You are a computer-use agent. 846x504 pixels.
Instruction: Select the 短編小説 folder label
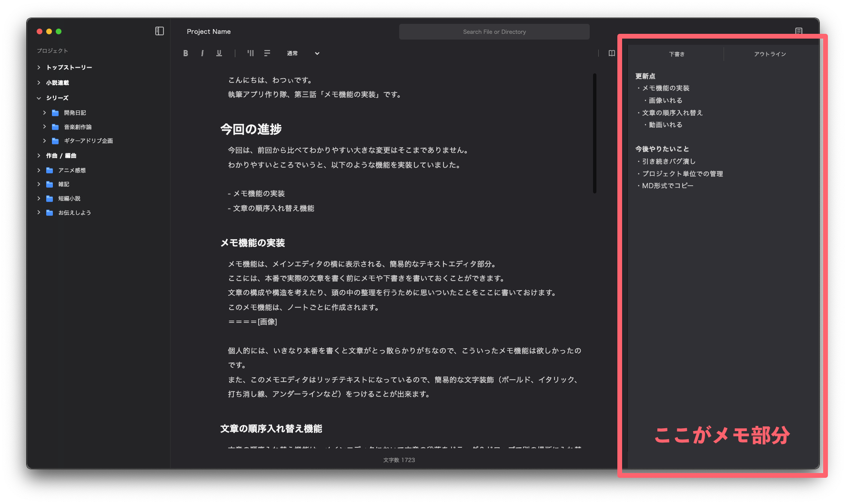click(70, 199)
